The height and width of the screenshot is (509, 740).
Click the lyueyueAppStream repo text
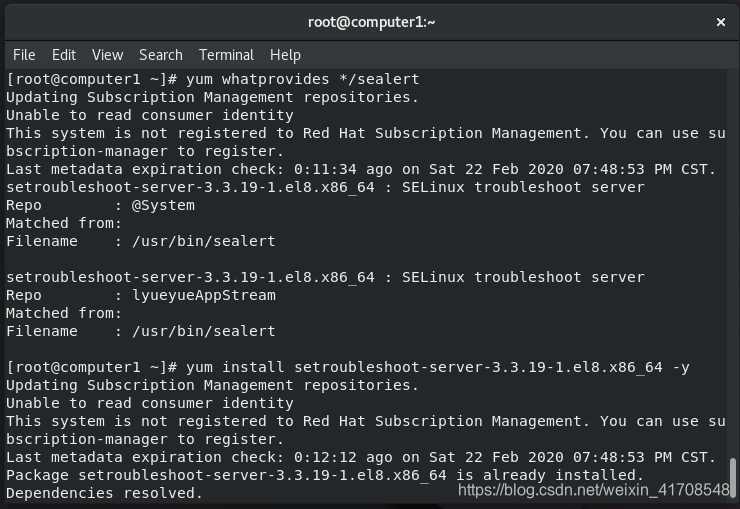[204, 295]
